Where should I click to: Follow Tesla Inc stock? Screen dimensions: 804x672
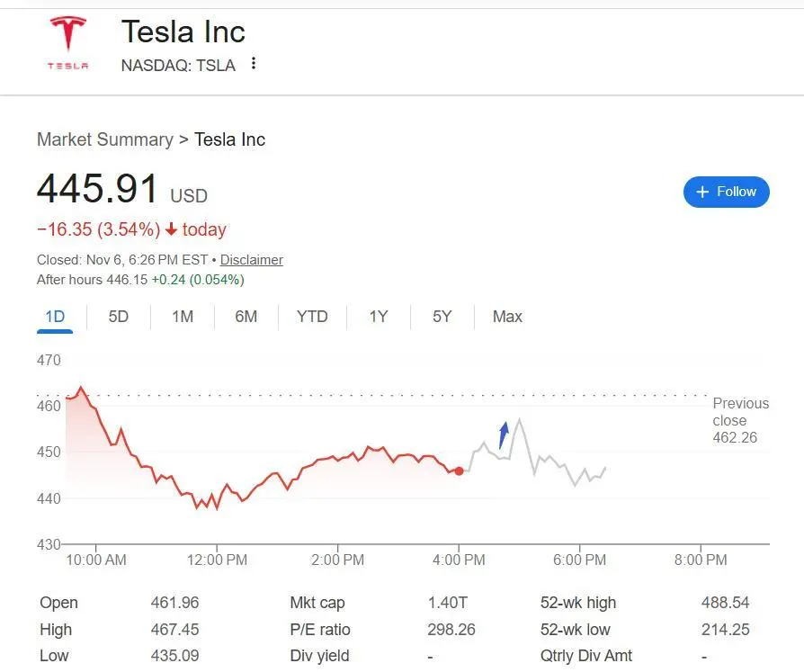pyautogui.click(x=726, y=192)
